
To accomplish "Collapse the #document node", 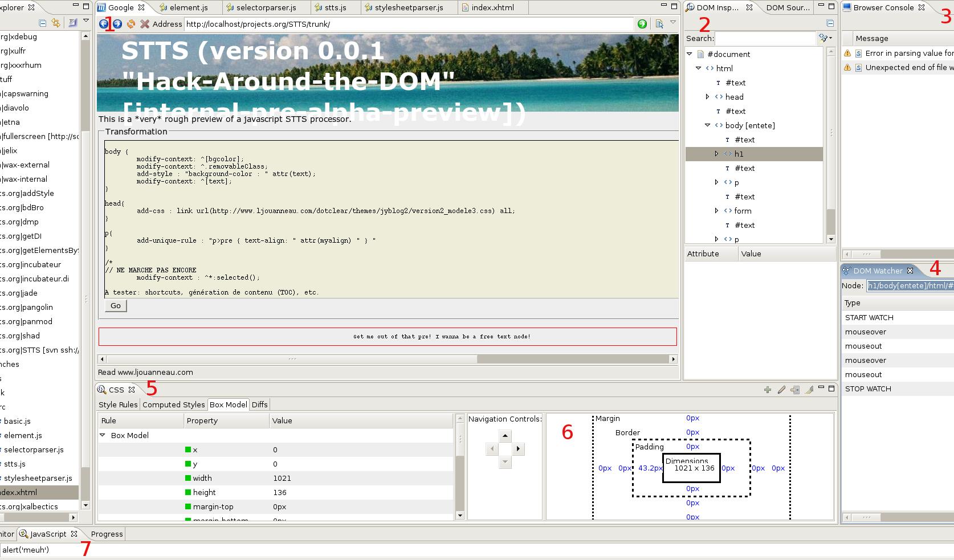I will [x=689, y=54].
